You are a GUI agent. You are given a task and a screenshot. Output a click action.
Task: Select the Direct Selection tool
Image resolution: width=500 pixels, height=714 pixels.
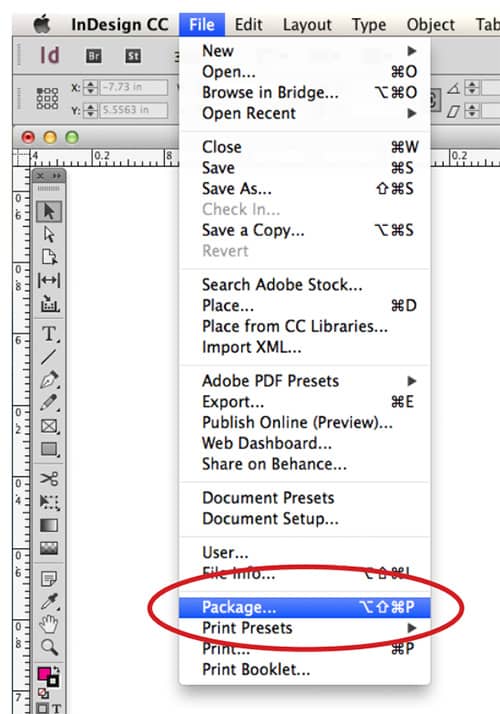coord(49,234)
